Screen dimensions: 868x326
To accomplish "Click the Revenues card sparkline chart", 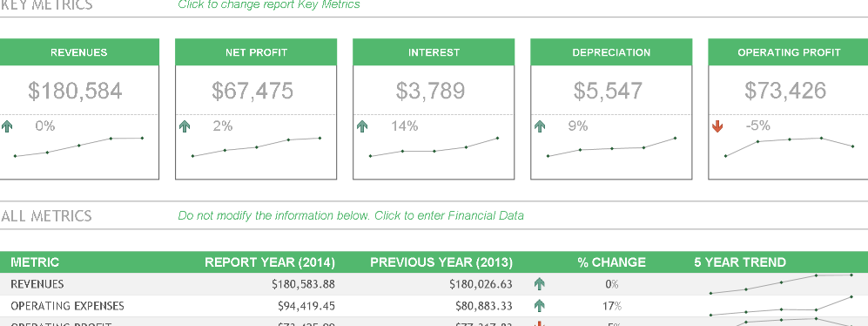I will point(78,147).
